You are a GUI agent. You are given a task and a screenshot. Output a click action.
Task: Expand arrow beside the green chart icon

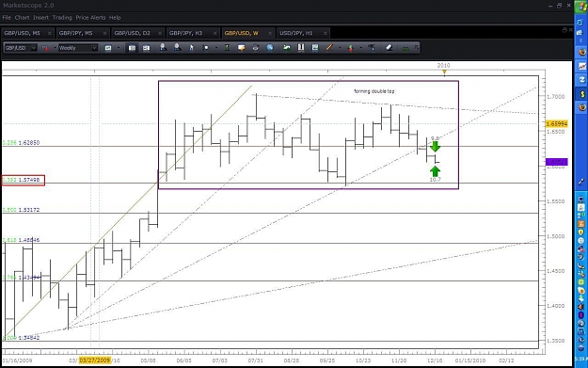(x=119, y=48)
